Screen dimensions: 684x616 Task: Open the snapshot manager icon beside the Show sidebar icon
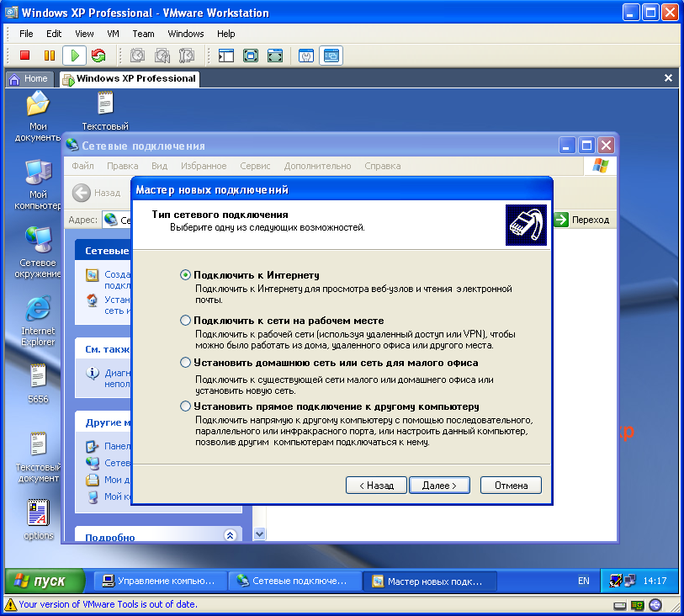[187, 56]
